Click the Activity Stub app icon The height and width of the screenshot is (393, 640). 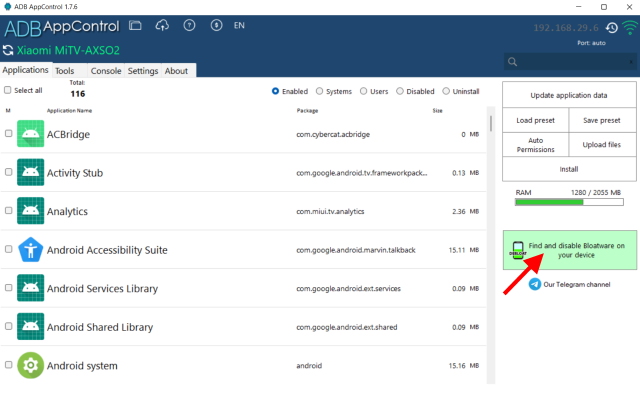[31, 172]
